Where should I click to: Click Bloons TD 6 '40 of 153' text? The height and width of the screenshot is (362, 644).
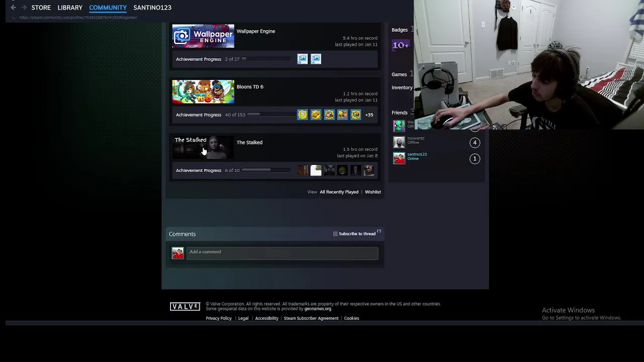coord(235,115)
